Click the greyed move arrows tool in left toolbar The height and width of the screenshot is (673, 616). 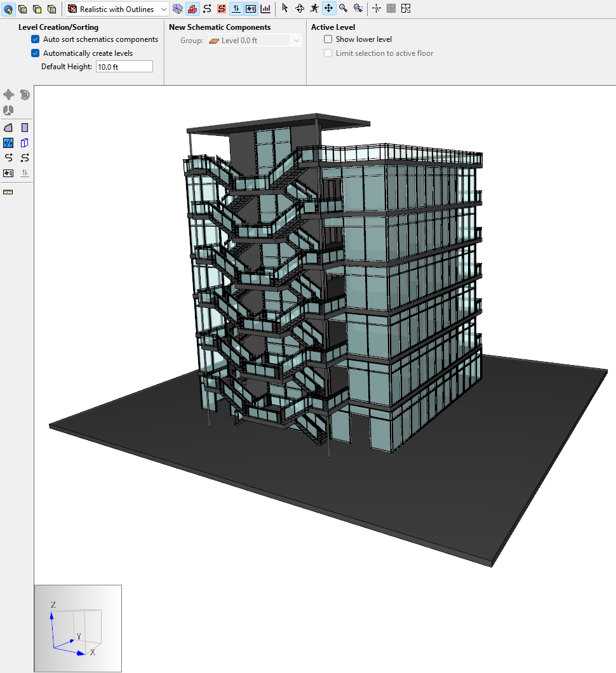[9, 95]
